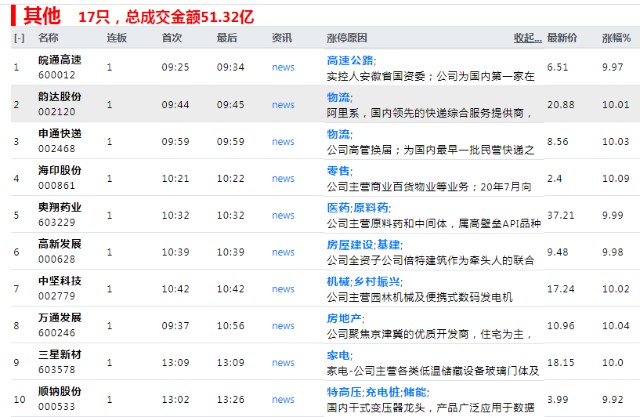Select stock name 中坚科技
640x417 pixels.
pyautogui.click(x=60, y=281)
